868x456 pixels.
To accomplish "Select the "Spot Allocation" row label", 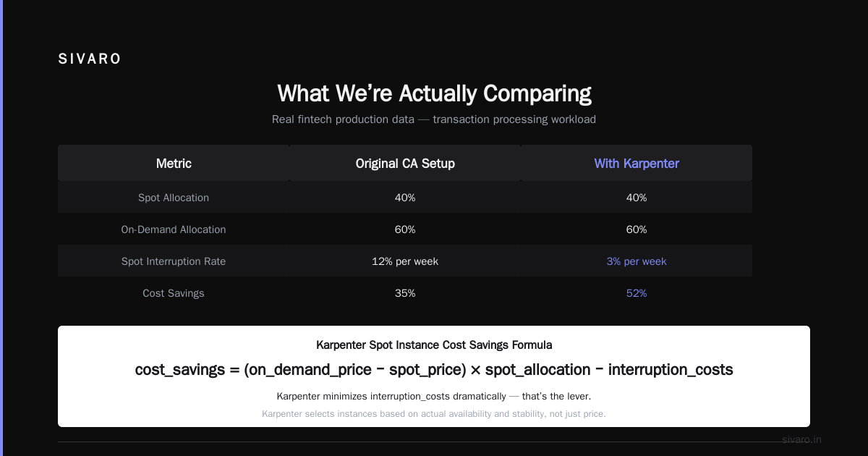I will (174, 198).
